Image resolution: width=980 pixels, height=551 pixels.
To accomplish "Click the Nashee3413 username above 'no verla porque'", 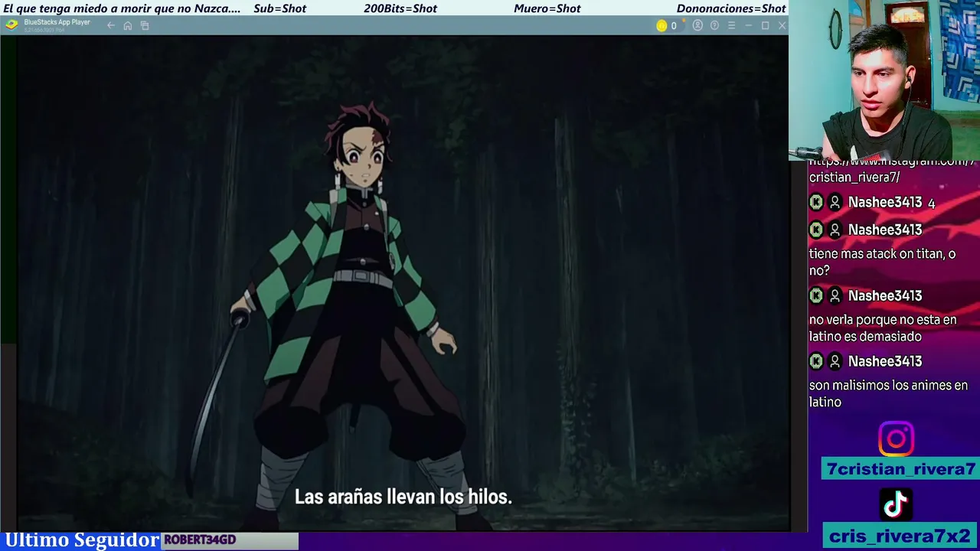I will click(884, 295).
